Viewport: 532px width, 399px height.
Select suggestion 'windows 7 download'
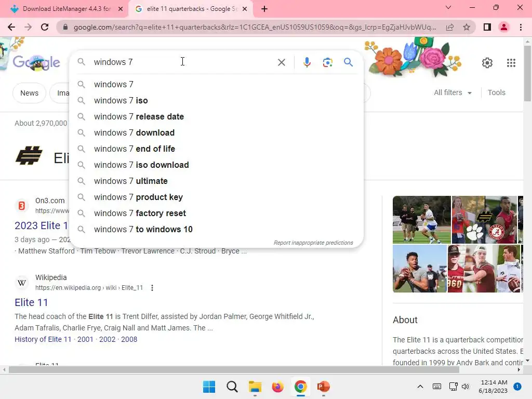click(216, 132)
